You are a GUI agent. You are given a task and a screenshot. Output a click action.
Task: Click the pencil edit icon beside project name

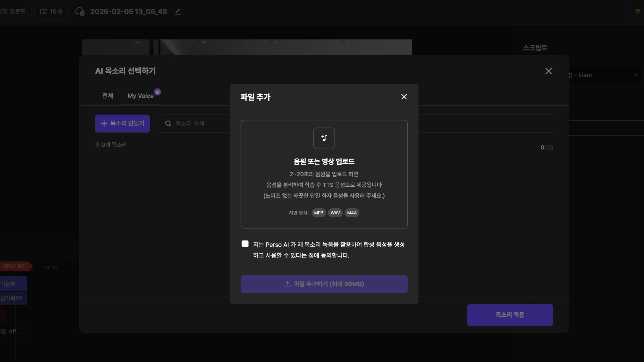click(x=178, y=11)
